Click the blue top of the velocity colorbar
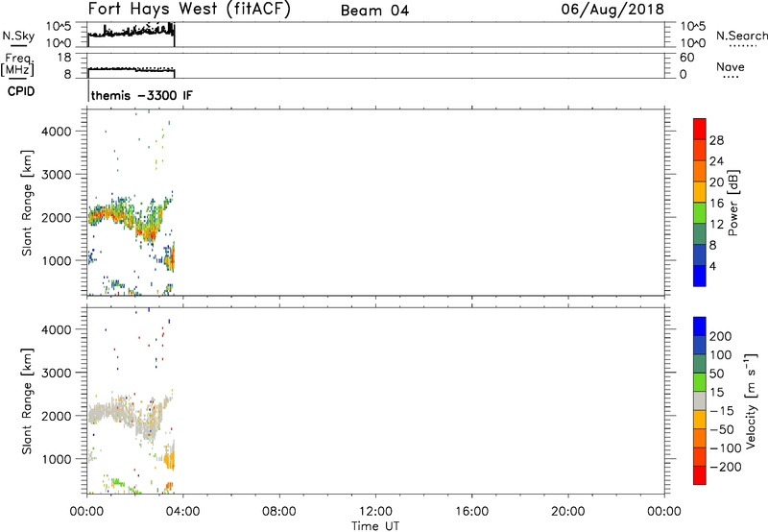The width and height of the screenshot is (768, 532). pos(700,326)
